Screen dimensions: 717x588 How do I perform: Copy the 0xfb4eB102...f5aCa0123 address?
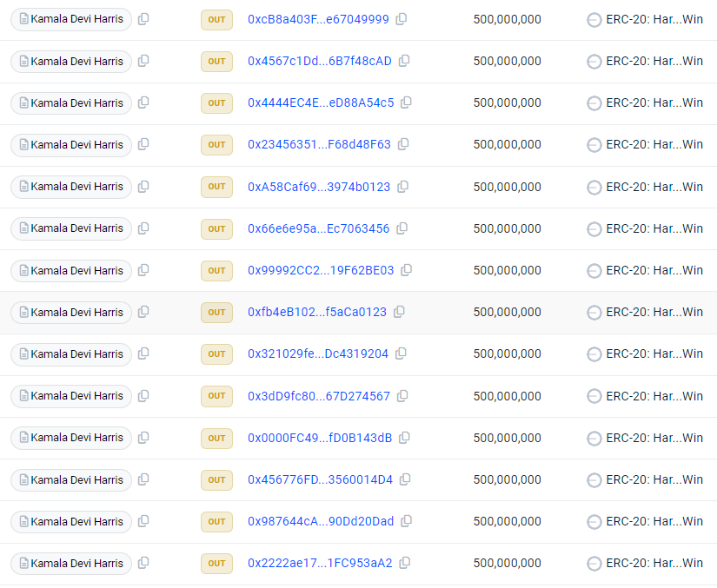(399, 312)
